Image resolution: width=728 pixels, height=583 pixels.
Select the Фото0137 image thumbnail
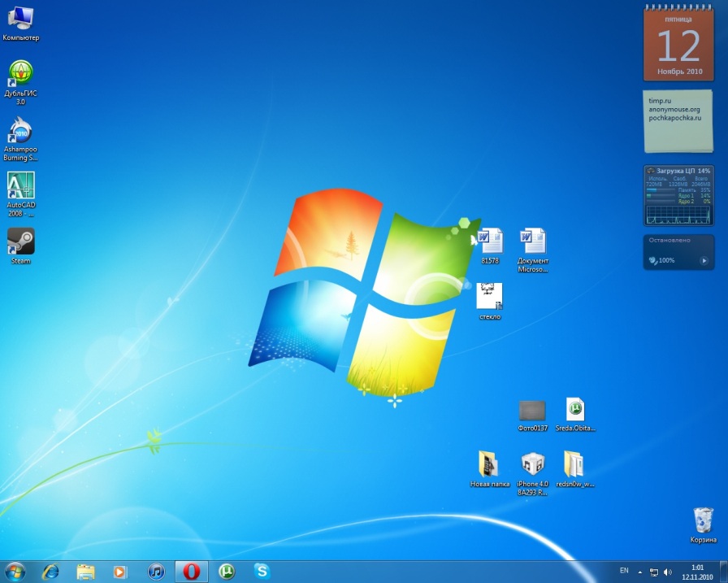click(x=532, y=416)
